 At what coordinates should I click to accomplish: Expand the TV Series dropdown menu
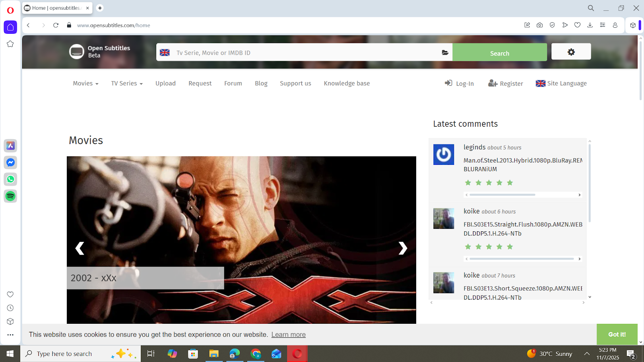(127, 83)
